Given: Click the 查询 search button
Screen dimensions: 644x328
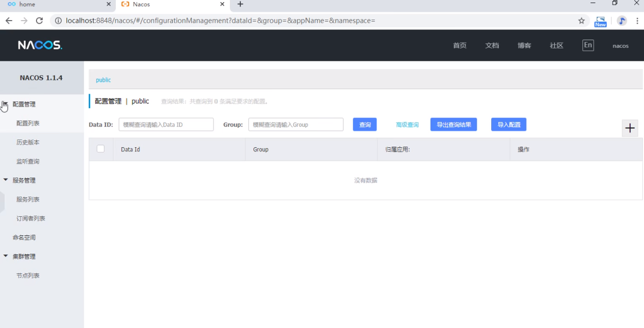Looking at the screenshot, I should coord(365,125).
